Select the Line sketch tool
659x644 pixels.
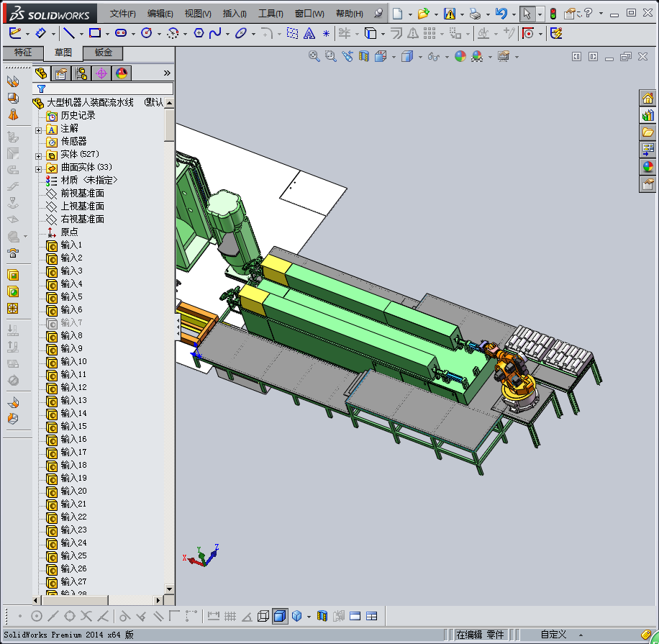pyautogui.click(x=69, y=33)
